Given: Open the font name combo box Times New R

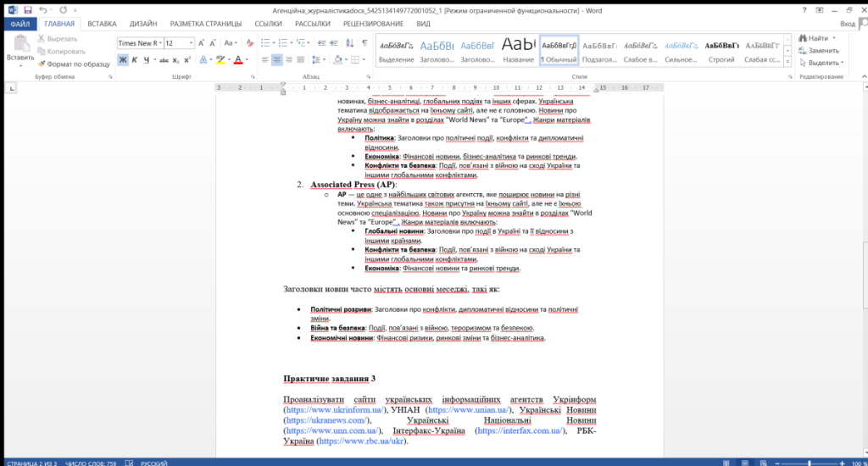Looking at the screenshot, I should (x=140, y=43).
